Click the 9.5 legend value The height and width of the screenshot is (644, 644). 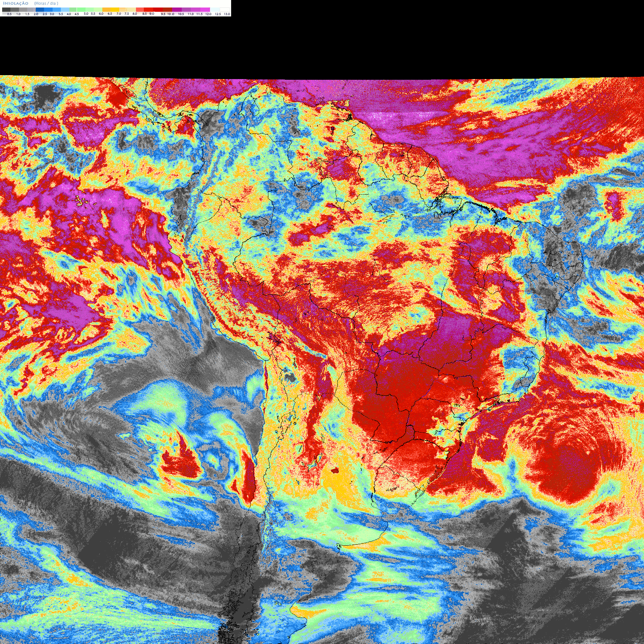tap(163, 14)
